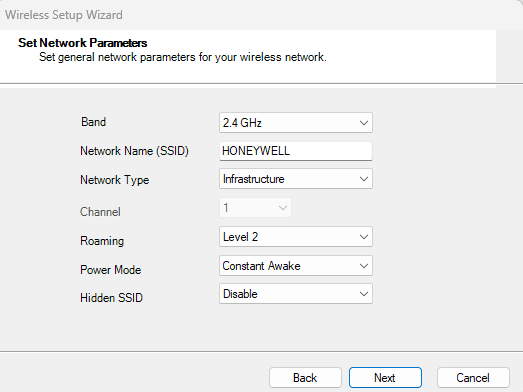523x392 pixels.
Task: Click the Network Name (SSID) label
Action: pos(134,151)
